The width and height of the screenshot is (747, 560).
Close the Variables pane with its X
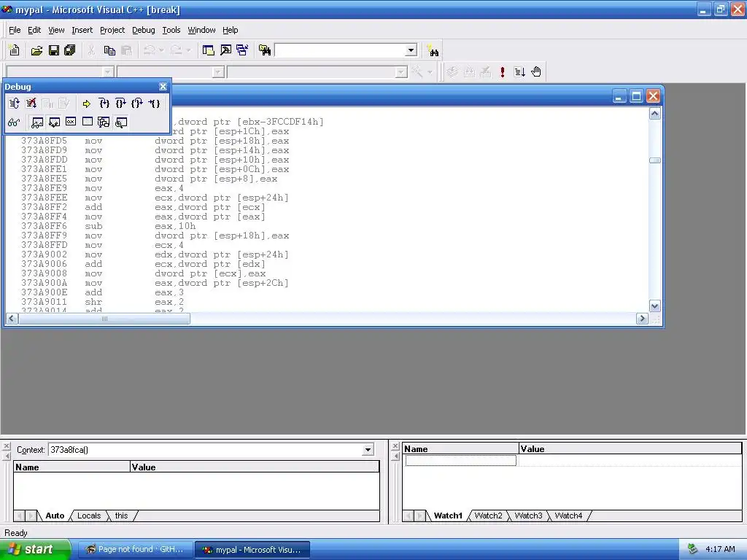(x=6, y=446)
